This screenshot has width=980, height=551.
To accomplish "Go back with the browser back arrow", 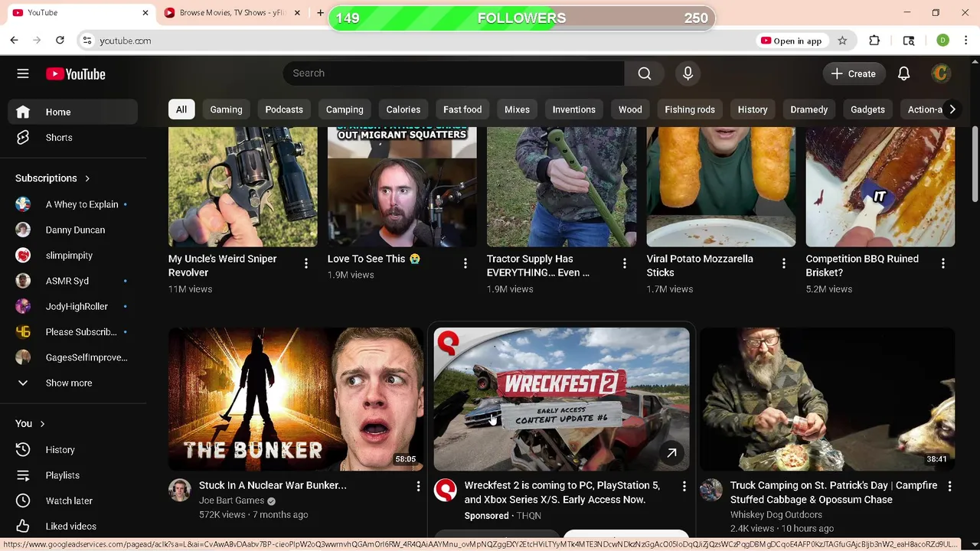I will click(14, 41).
